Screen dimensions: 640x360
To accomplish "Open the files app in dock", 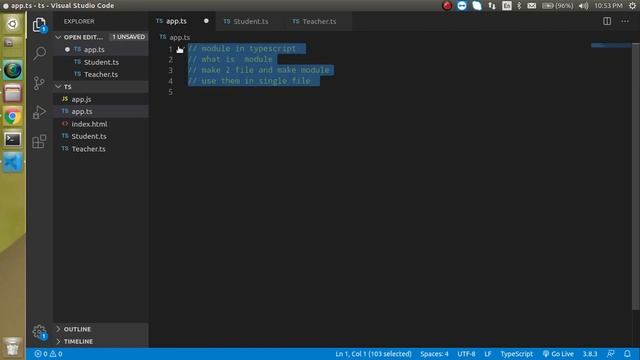I will point(13,93).
